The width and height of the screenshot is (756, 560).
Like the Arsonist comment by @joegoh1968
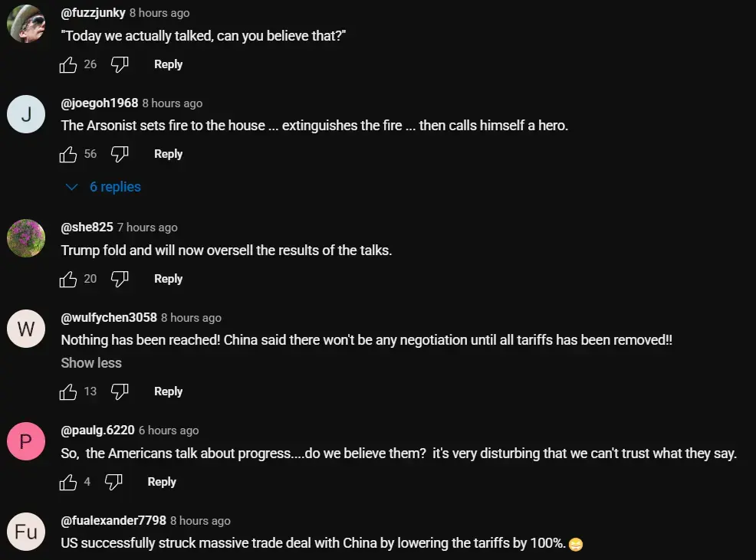68,155
